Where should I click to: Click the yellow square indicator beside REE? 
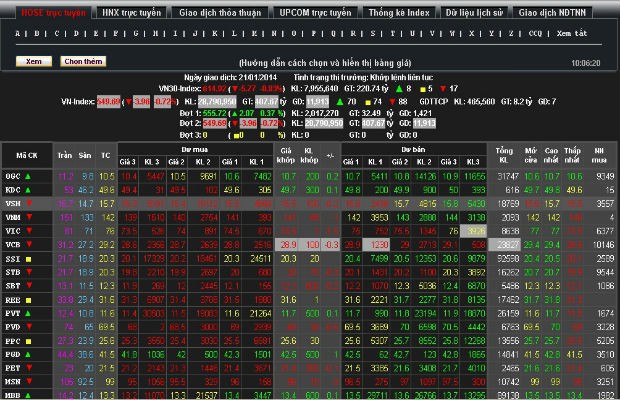pos(28,300)
